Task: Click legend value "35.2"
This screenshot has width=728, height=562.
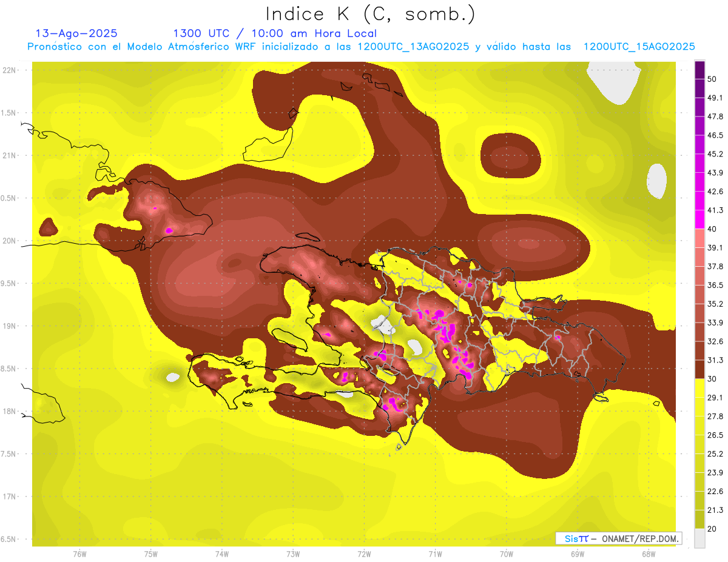Action: pyautogui.click(x=715, y=304)
